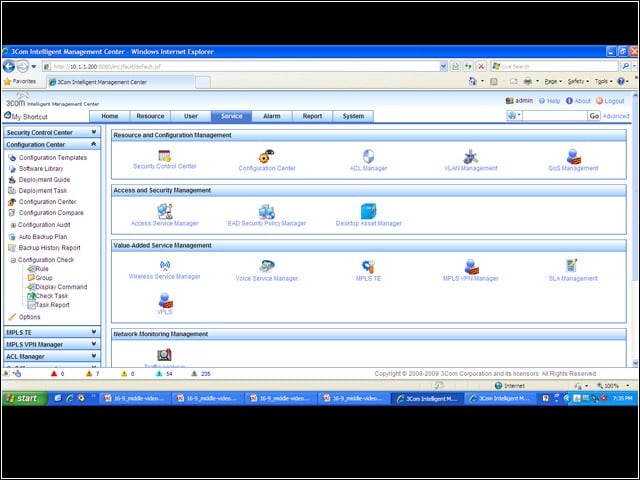Open Backup History Report in sidebar
The width and height of the screenshot is (640, 480).
pos(49,248)
